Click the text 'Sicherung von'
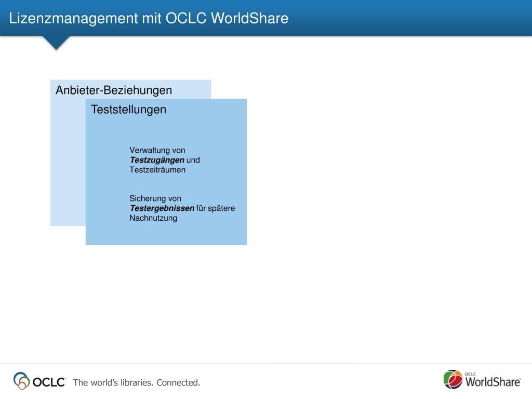Image resolution: width=532 pixels, height=399 pixels. (x=155, y=198)
